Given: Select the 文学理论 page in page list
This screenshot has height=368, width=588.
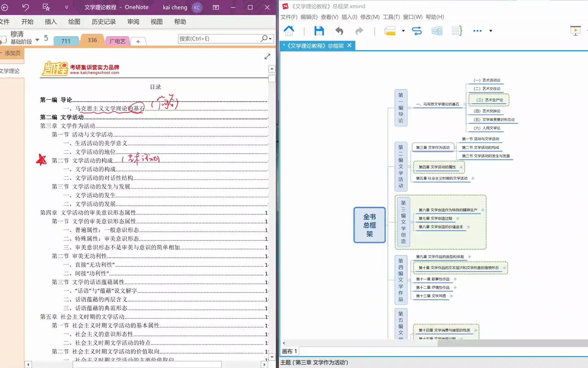Looking at the screenshot, I should (10, 71).
